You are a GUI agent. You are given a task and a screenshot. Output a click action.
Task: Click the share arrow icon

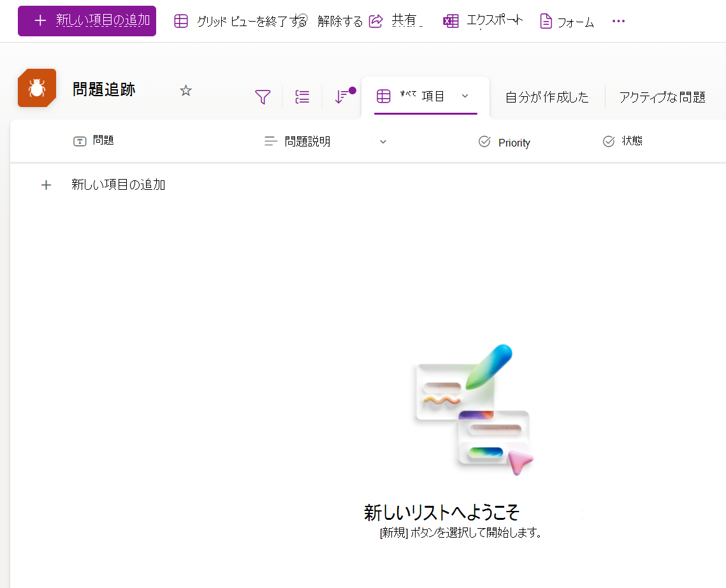[375, 21]
